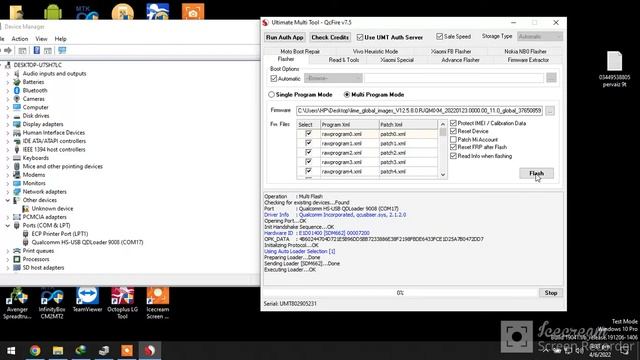Click the Flash button
Screen dimensions: 640x360
536,173
